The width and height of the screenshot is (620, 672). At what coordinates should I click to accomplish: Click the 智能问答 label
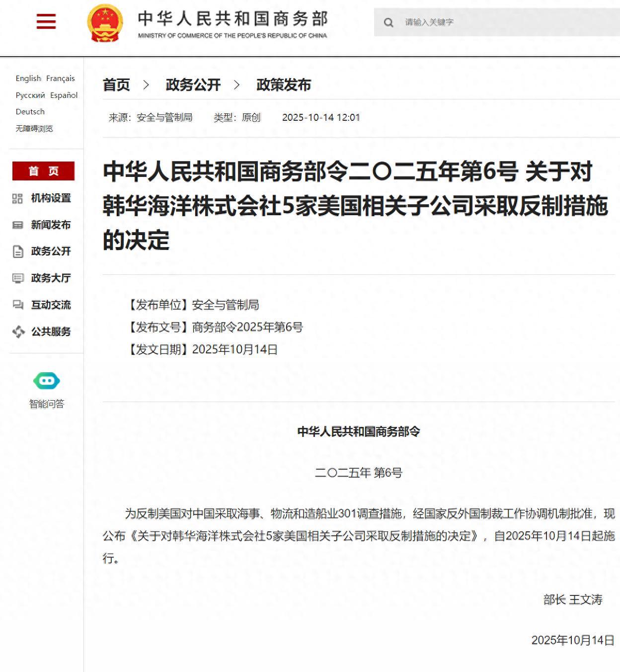(47, 404)
